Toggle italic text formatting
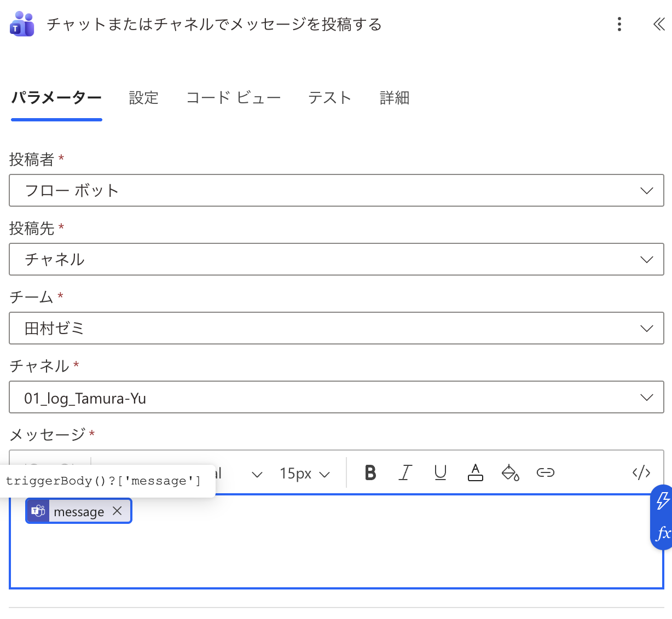 [405, 472]
